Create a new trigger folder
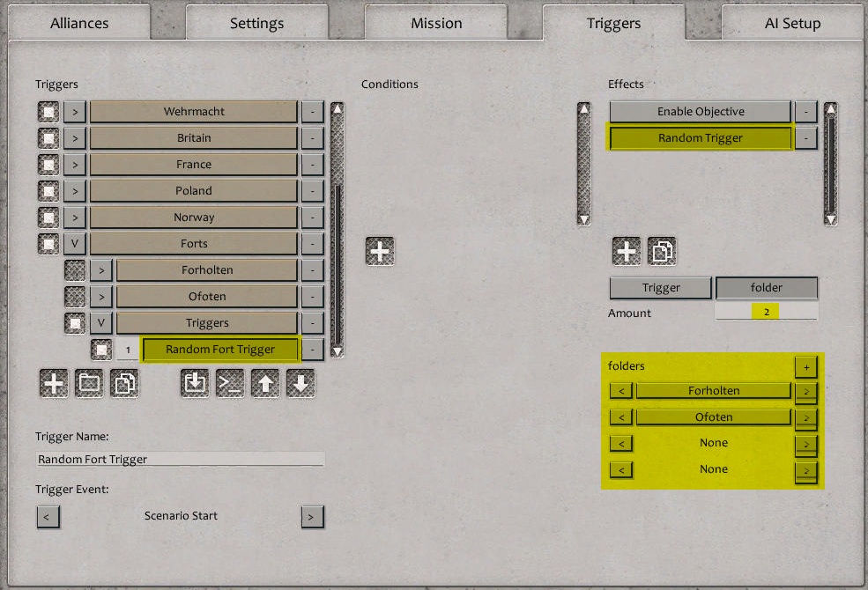The width and height of the screenshot is (868, 590). (89, 383)
